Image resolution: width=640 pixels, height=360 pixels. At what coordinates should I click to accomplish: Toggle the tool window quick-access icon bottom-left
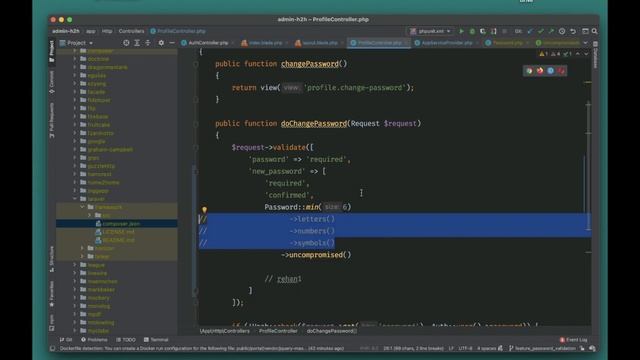(53, 348)
